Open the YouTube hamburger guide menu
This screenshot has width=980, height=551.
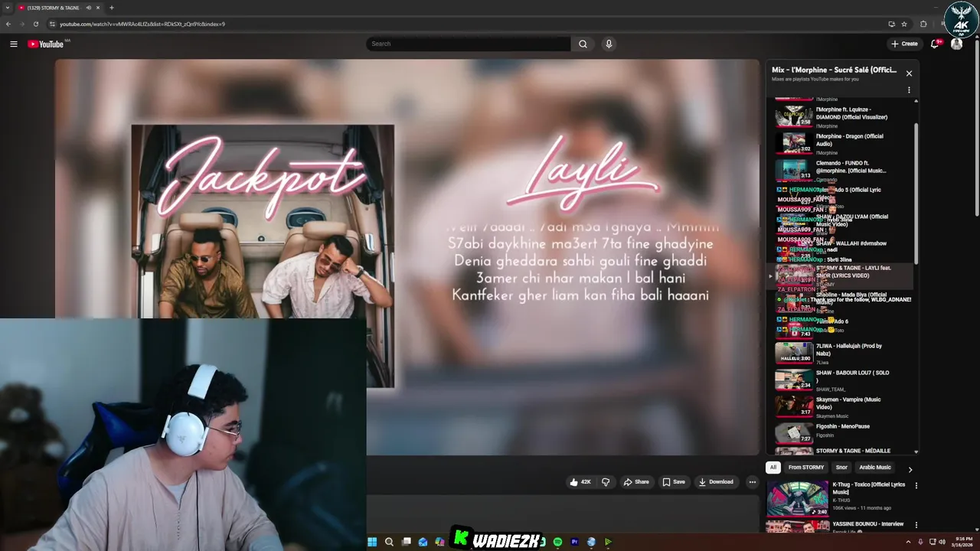[x=13, y=44]
